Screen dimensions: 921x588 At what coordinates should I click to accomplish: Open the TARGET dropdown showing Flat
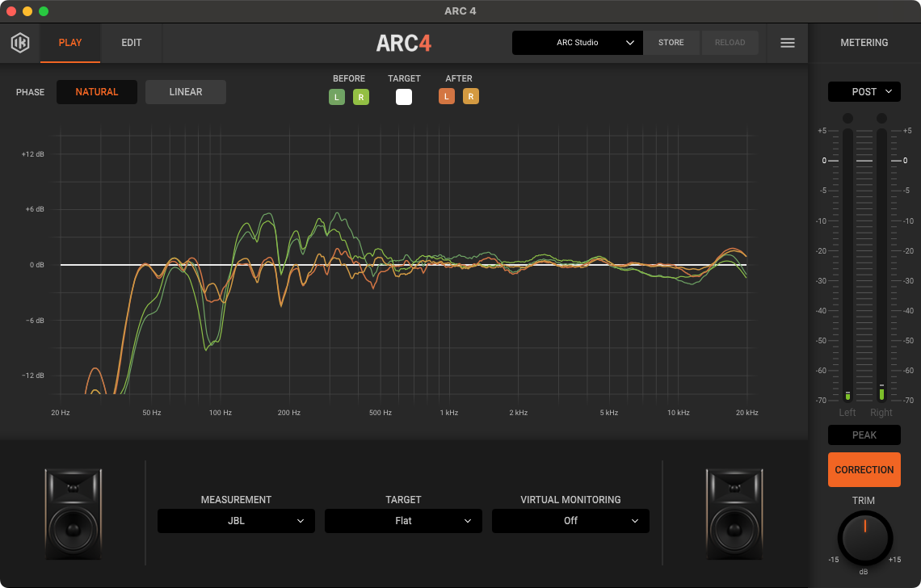pyautogui.click(x=403, y=521)
